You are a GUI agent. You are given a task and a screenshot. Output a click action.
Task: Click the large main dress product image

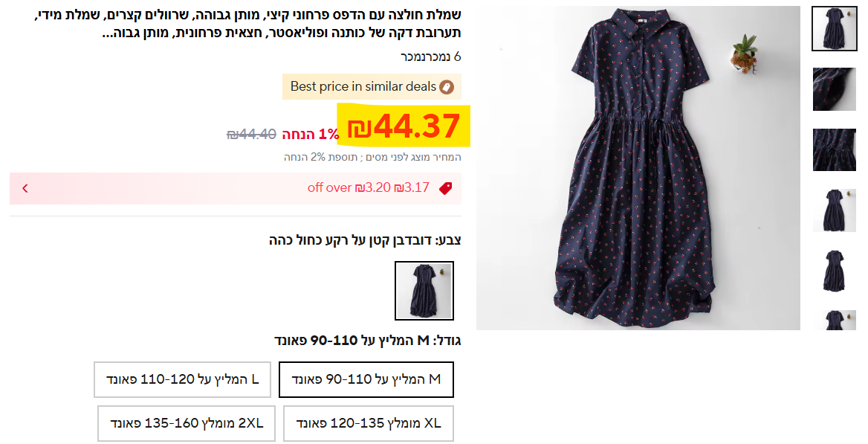coord(638,168)
